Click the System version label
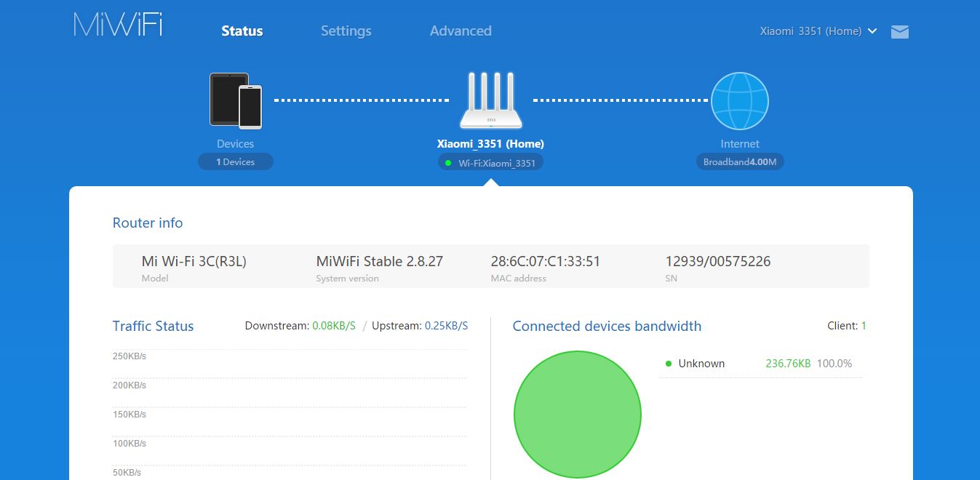Screen dimensions: 980x480 tap(348, 279)
